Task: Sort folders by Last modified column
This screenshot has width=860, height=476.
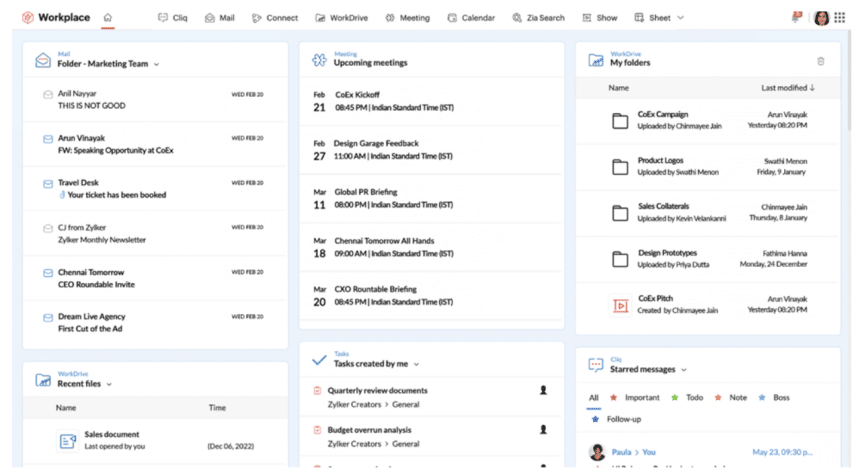Action: (787, 88)
